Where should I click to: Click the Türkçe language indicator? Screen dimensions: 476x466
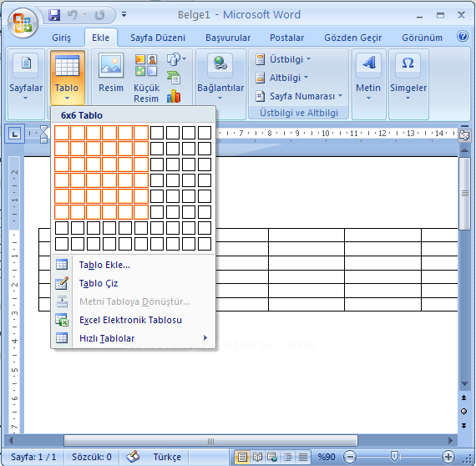(x=167, y=457)
